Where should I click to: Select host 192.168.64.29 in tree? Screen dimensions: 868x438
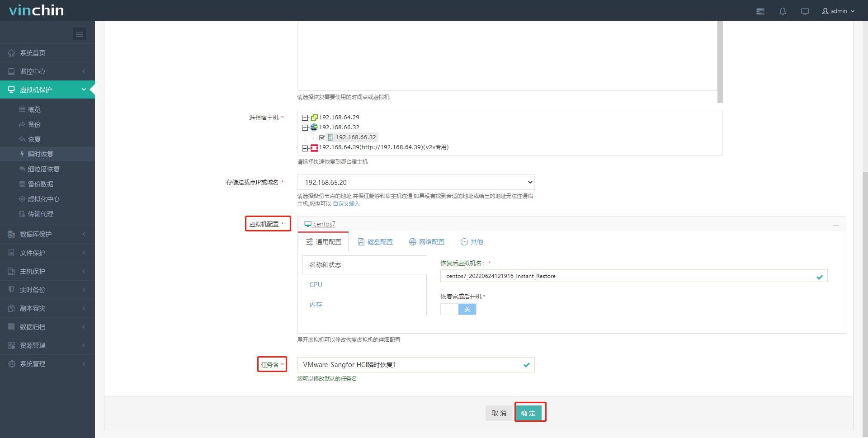[x=339, y=118]
